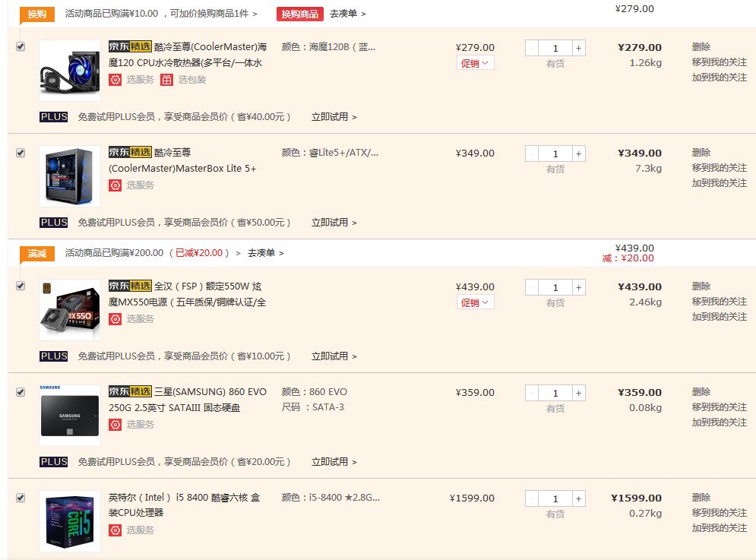The height and width of the screenshot is (560, 756).
Task: Click the red 换购商品 button
Action: pyautogui.click(x=300, y=14)
